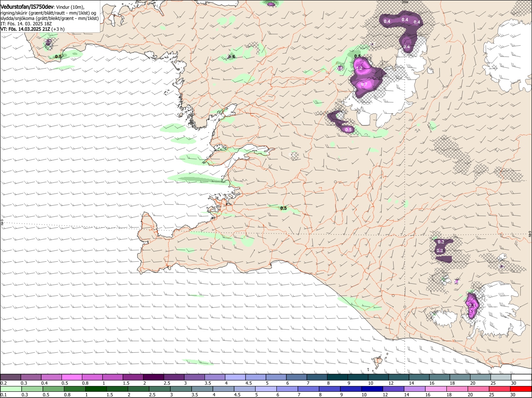
Task: Select pale green 0.1 rain legend swatch
Action: pos(10,389)
